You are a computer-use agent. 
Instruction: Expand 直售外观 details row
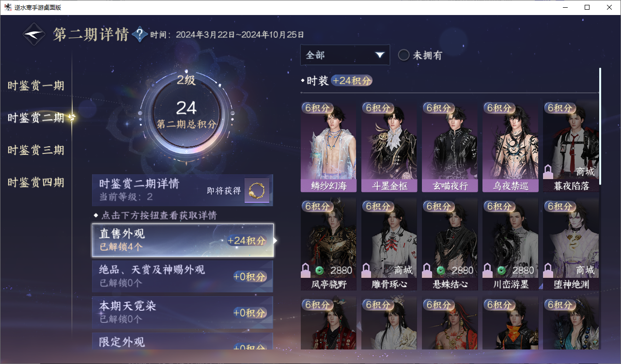pyautogui.click(x=183, y=240)
